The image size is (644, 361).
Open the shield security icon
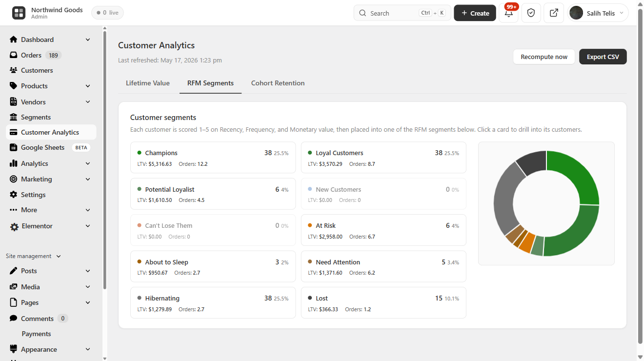click(531, 13)
